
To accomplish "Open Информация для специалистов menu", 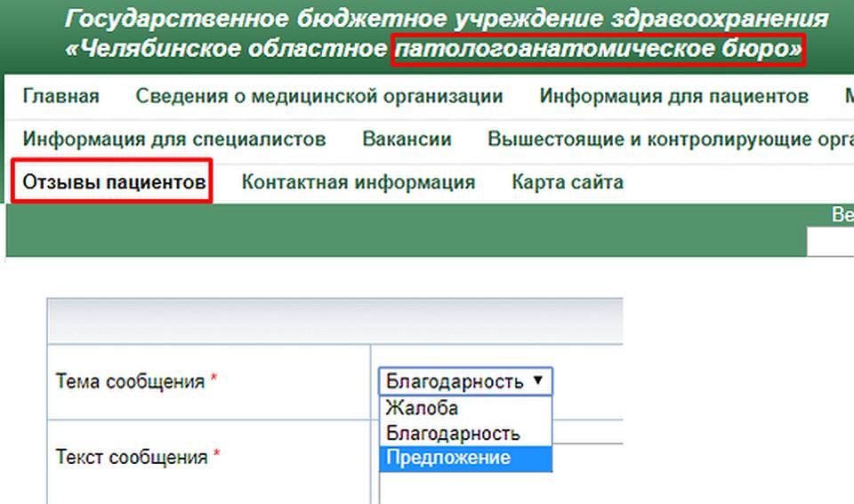I will tap(174, 140).
